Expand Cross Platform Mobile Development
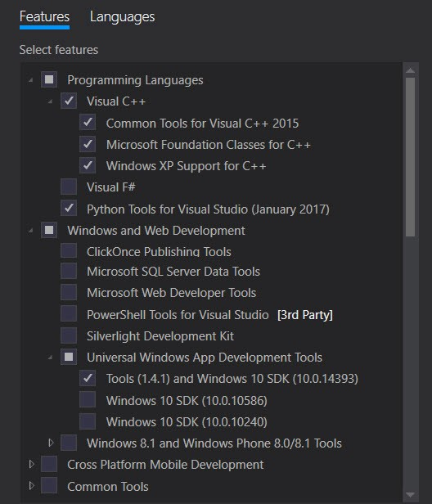 31,464
